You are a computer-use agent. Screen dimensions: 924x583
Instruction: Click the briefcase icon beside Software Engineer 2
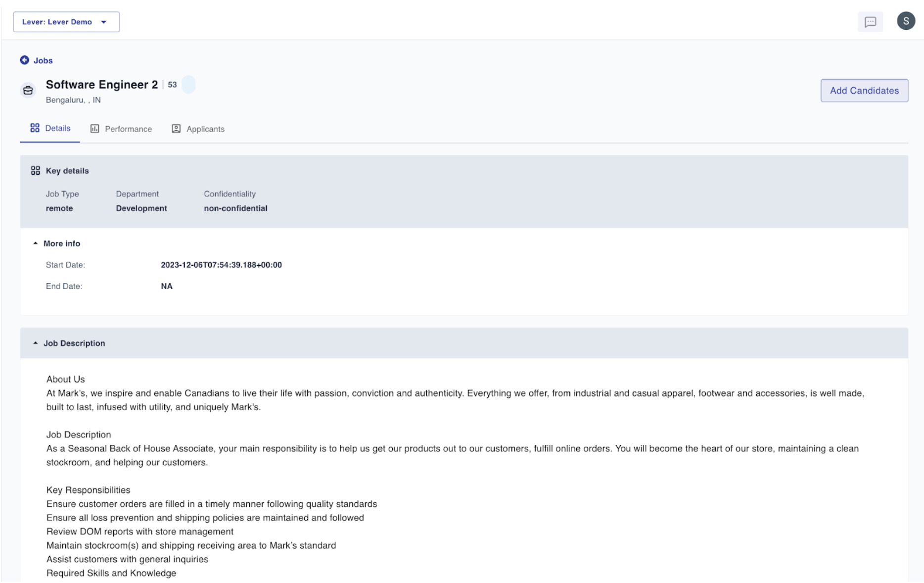(x=28, y=91)
